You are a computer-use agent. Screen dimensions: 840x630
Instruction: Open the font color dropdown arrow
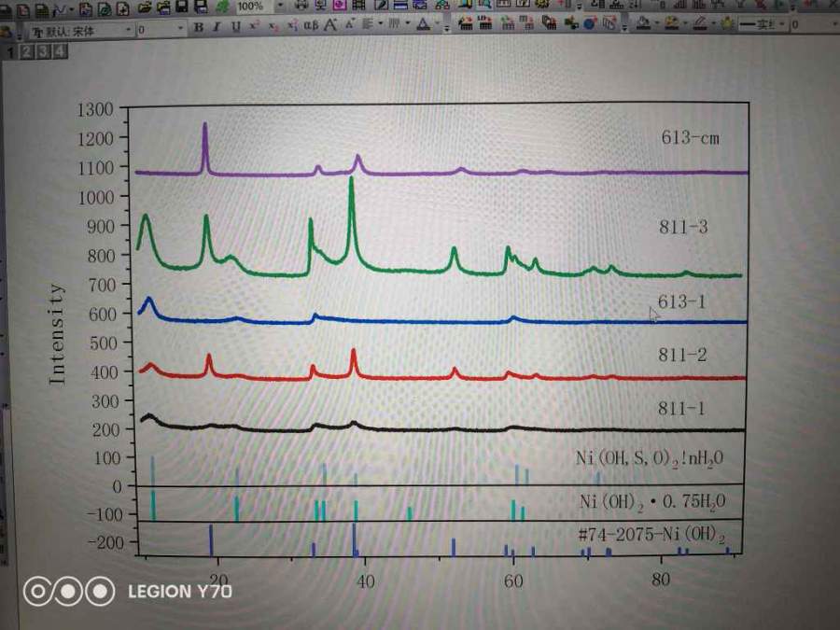click(x=438, y=24)
